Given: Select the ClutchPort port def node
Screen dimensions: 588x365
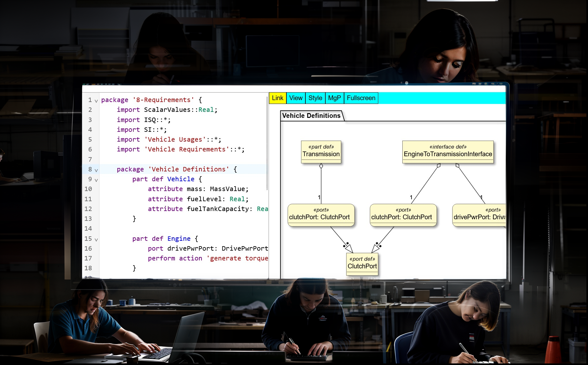Looking at the screenshot, I should pyautogui.click(x=362, y=264).
